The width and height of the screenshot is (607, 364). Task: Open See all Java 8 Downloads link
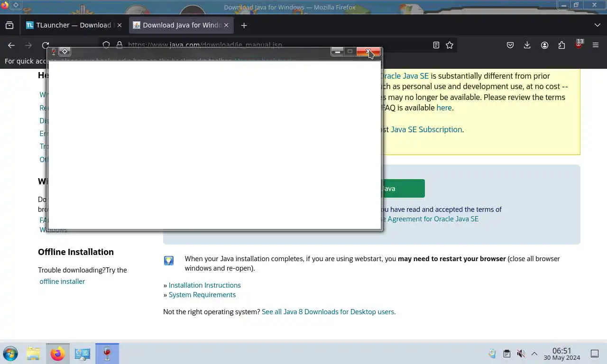coord(329,312)
